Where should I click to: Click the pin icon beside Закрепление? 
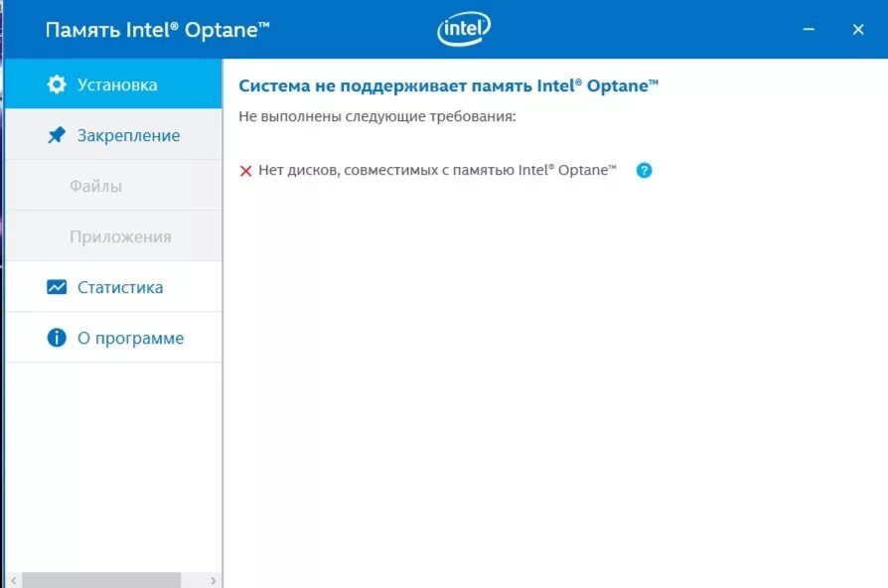[x=57, y=135]
